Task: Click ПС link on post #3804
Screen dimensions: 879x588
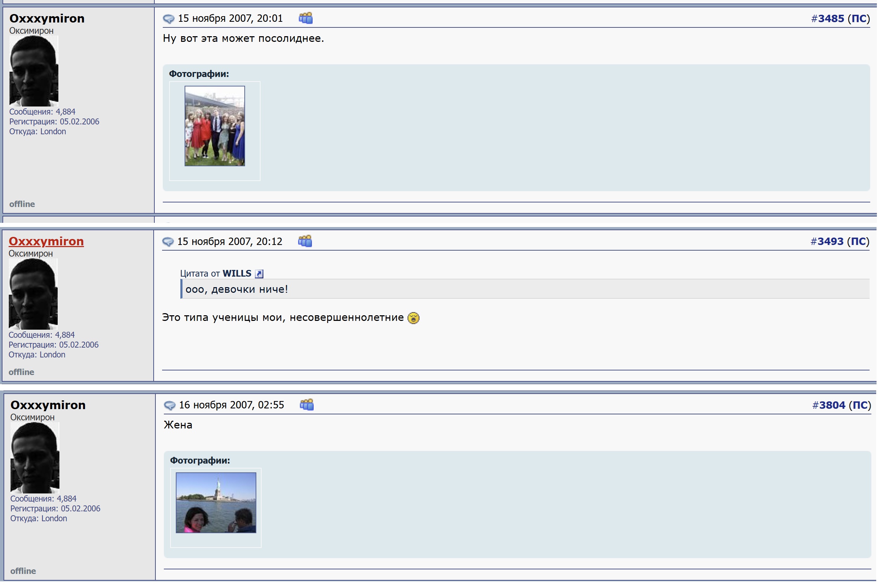Action: click(860, 405)
